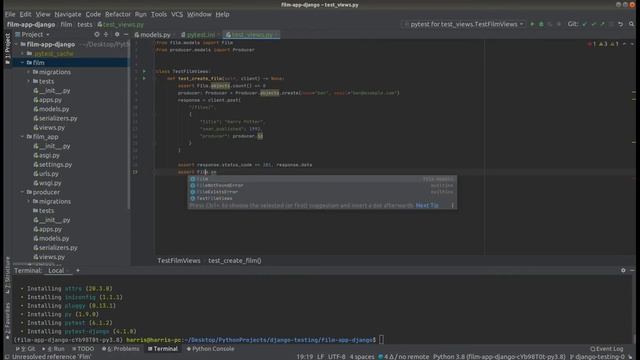Commit changes with Git checkmark icon
Viewport: 640px width, 360px height.
593,24
